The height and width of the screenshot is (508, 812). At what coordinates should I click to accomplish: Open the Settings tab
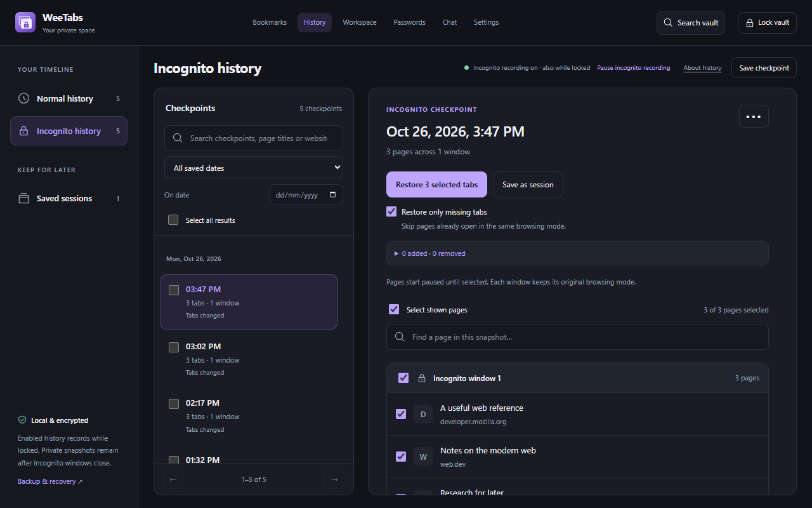486,22
